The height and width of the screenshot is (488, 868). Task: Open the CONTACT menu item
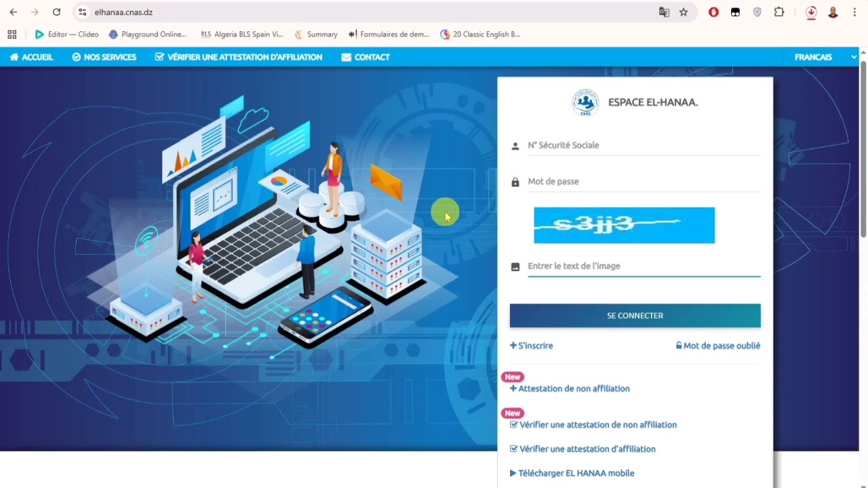[x=366, y=57]
